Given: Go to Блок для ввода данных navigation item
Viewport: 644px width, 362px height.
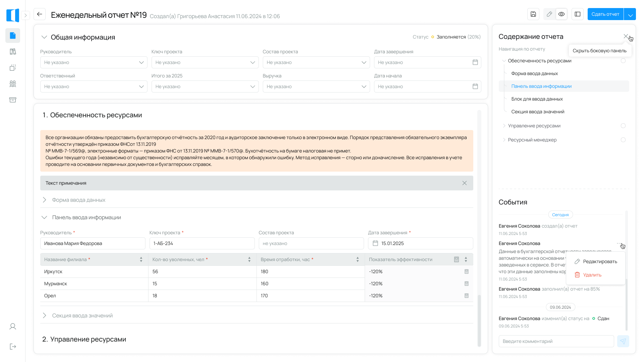Looking at the screenshot, I should 537,99.
